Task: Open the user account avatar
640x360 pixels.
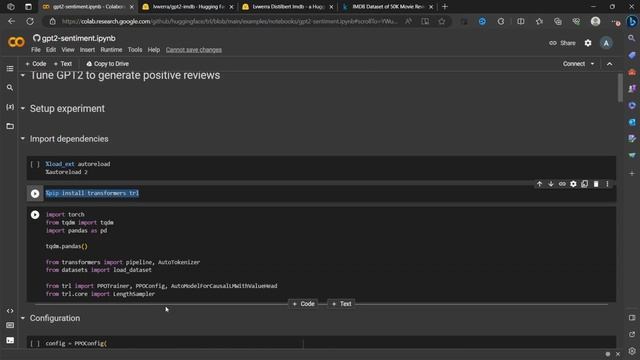Action: tap(606, 43)
